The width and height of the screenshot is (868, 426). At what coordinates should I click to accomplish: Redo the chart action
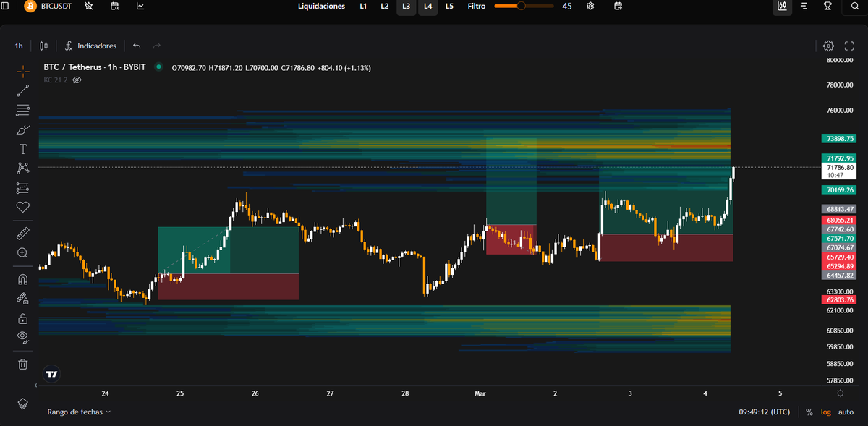click(157, 46)
